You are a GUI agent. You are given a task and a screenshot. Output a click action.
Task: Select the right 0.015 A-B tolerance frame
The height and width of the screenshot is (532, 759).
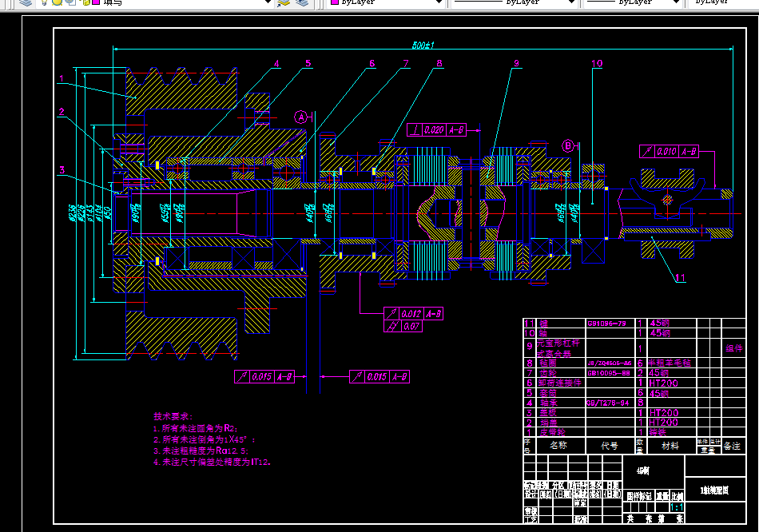point(379,376)
